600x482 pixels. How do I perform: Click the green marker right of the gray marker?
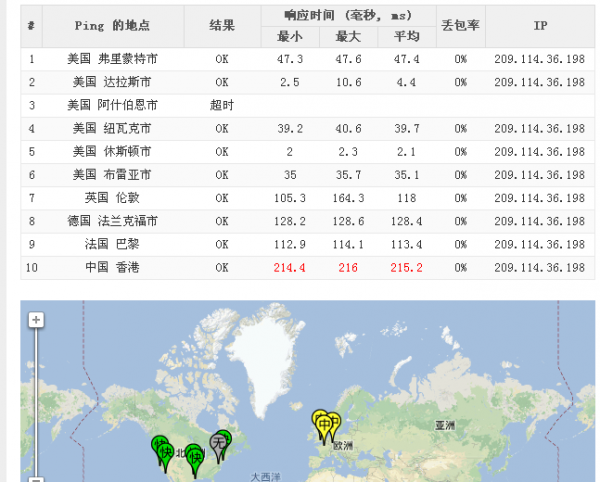coord(224,438)
